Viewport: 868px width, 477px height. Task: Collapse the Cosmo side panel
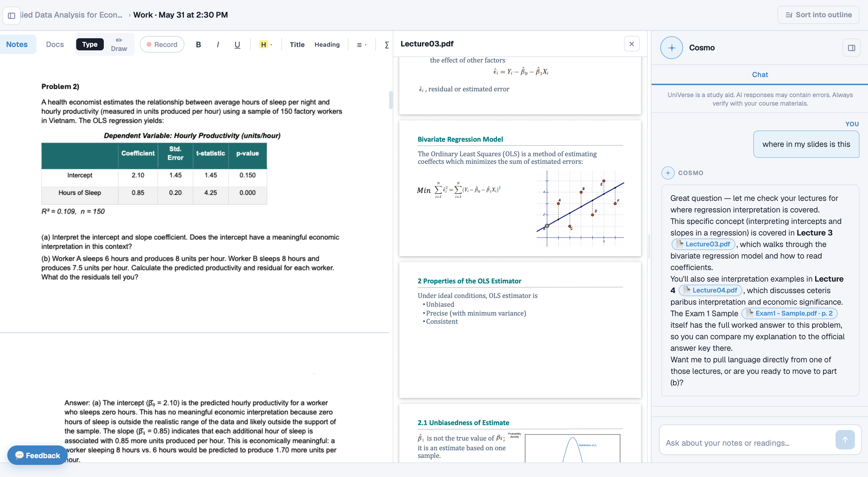point(851,48)
